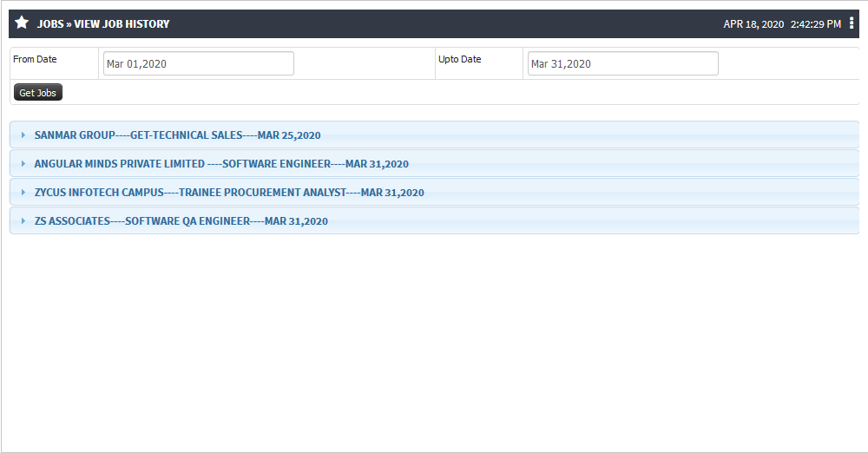Click the 2:42:29 PM clock text
The width and height of the screenshot is (868, 453).
(815, 24)
